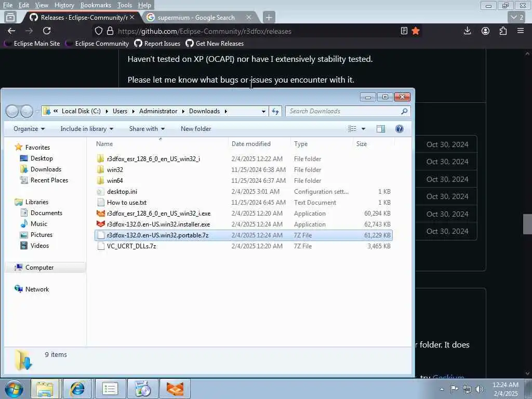Open the view options dropdown arrow

pyautogui.click(x=363, y=129)
